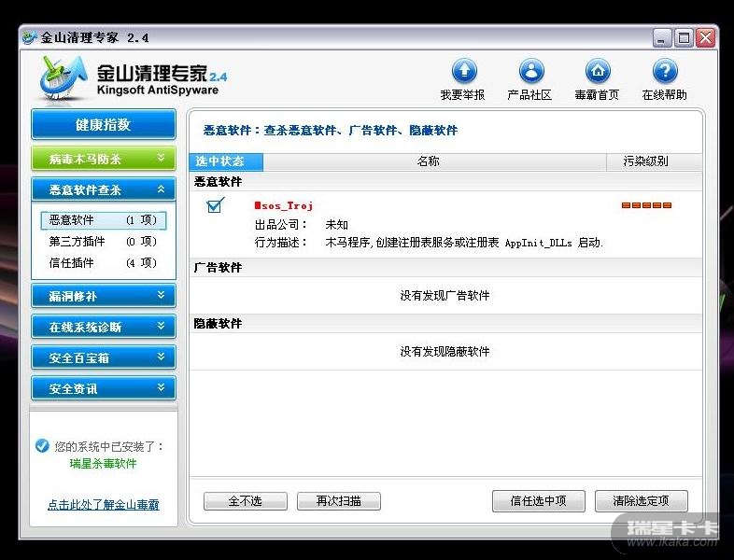Click the 选中状态 column header

pos(226,161)
